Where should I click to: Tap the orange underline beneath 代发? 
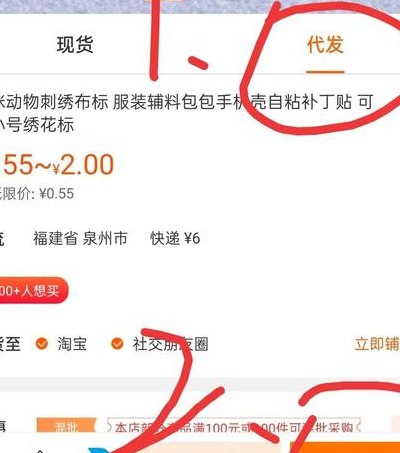coord(325,72)
